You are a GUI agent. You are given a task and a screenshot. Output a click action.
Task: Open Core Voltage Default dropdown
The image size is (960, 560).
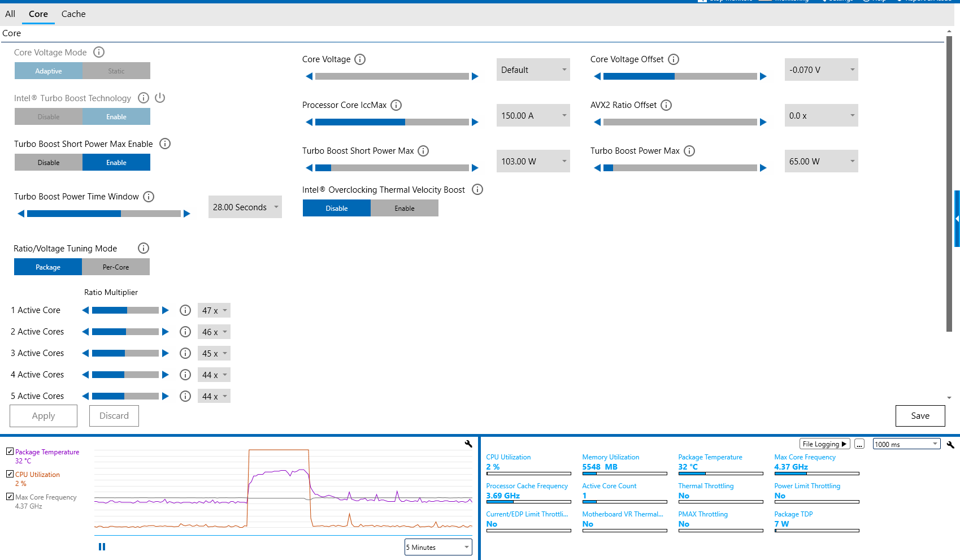tap(533, 70)
